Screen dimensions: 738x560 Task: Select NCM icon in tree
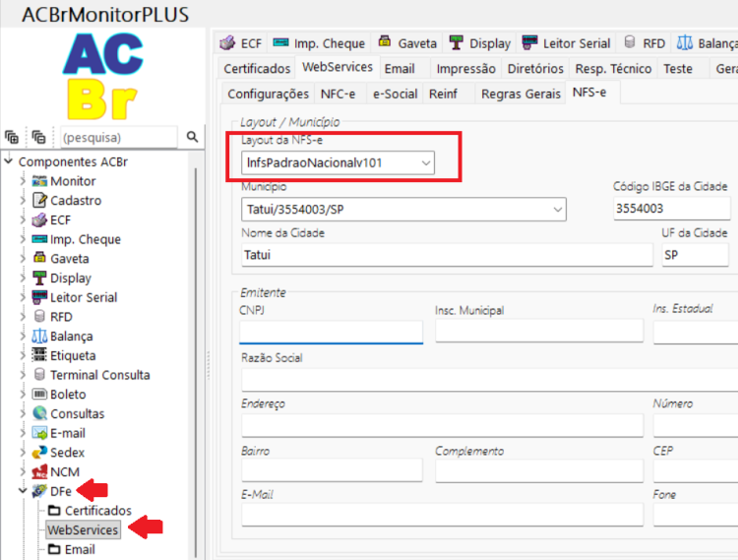pyautogui.click(x=39, y=471)
